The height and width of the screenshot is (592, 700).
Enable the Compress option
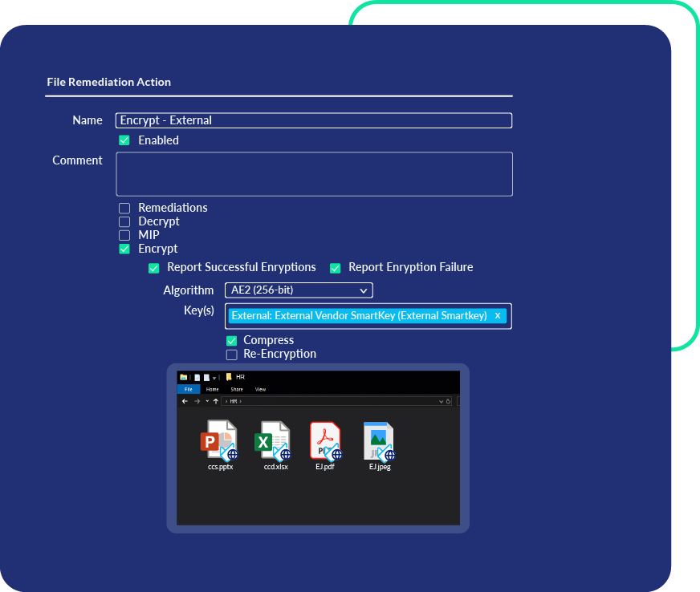(231, 340)
